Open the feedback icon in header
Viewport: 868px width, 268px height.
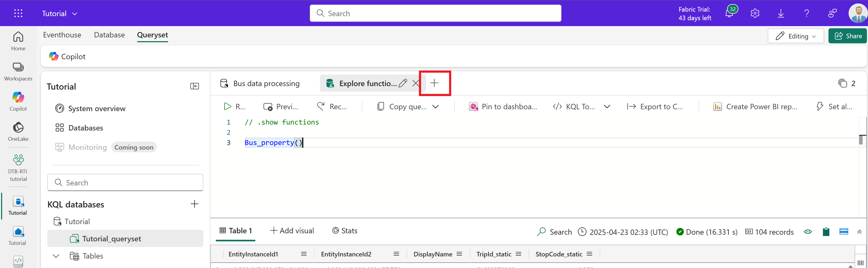point(832,13)
